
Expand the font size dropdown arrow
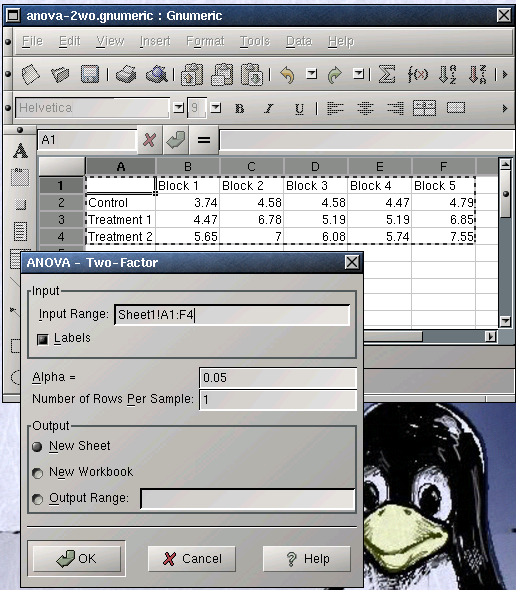[216, 108]
